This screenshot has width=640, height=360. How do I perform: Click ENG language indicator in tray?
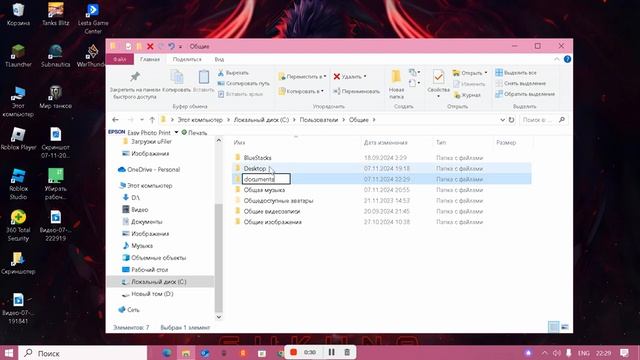click(584, 353)
